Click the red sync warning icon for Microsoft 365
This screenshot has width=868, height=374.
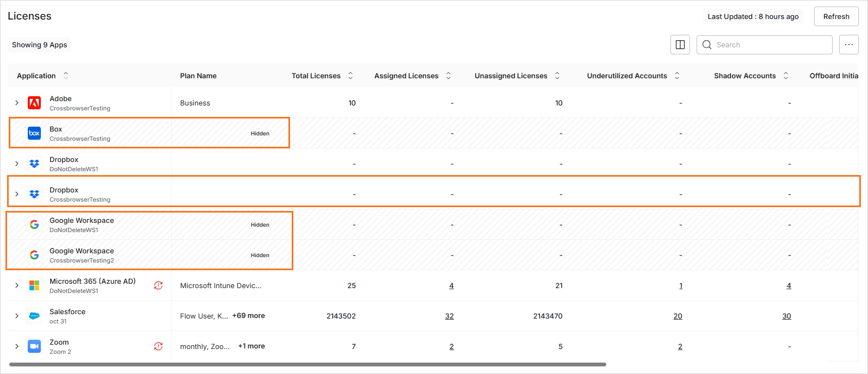(x=158, y=285)
